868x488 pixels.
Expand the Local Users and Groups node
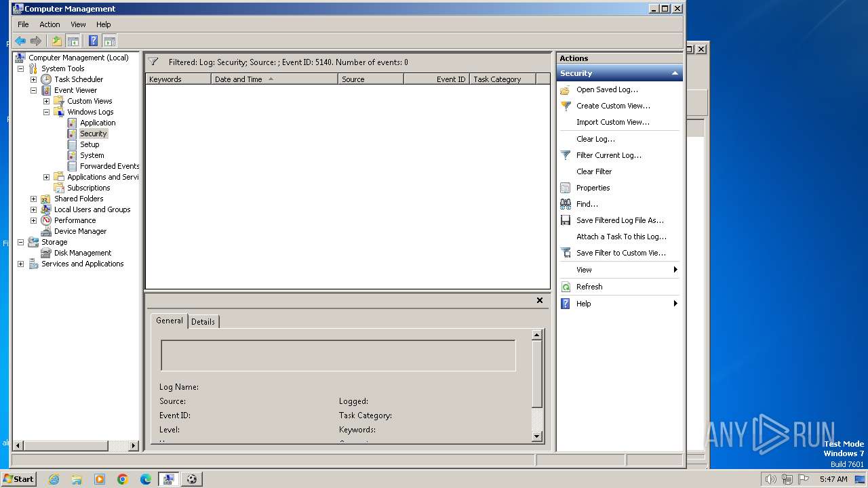tap(33, 209)
